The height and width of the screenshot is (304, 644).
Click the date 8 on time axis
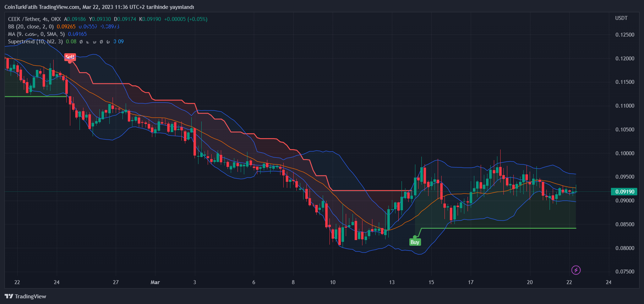pos(293,282)
